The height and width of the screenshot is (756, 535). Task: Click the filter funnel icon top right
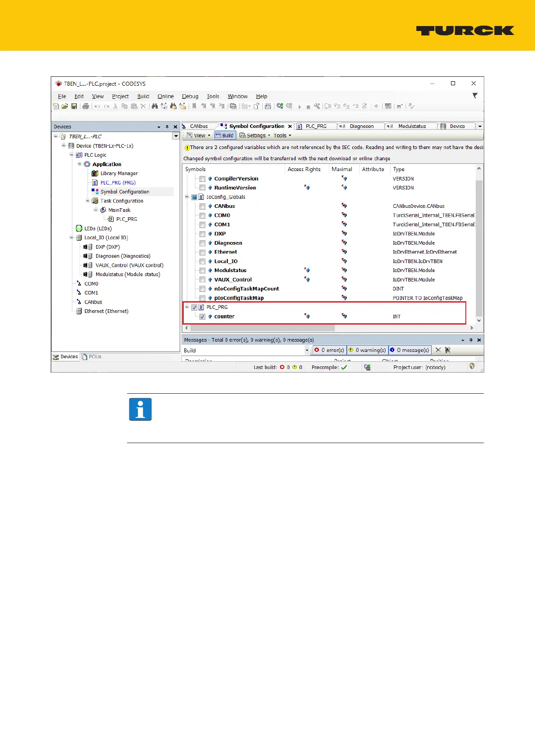(x=475, y=96)
